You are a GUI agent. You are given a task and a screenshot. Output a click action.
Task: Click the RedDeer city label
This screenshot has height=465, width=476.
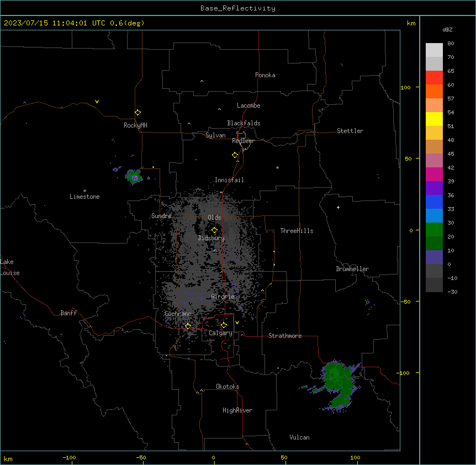(243, 141)
